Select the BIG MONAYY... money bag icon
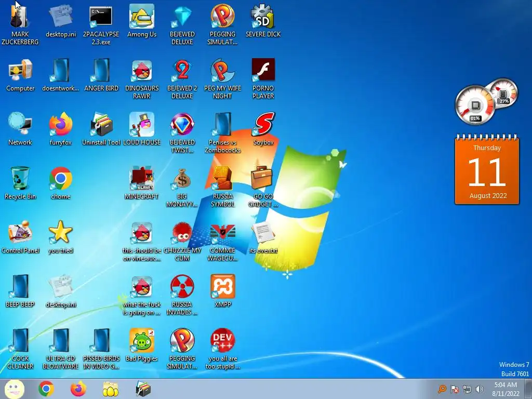 pyautogui.click(x=182, y=178)
